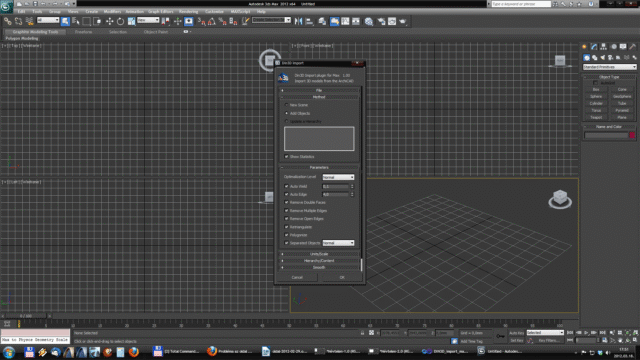Open Render Setup icon
640x360 pixels.
381,21
